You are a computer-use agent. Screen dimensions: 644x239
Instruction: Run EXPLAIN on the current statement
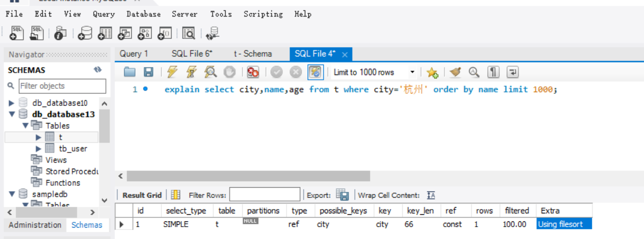[211, 72]
